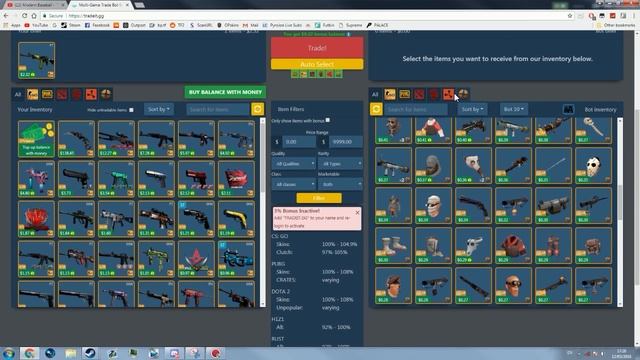Toggle Only show items with bonus checkbox
The width and height of the screenshot is (640, 360).
click(x=328, y=120)
